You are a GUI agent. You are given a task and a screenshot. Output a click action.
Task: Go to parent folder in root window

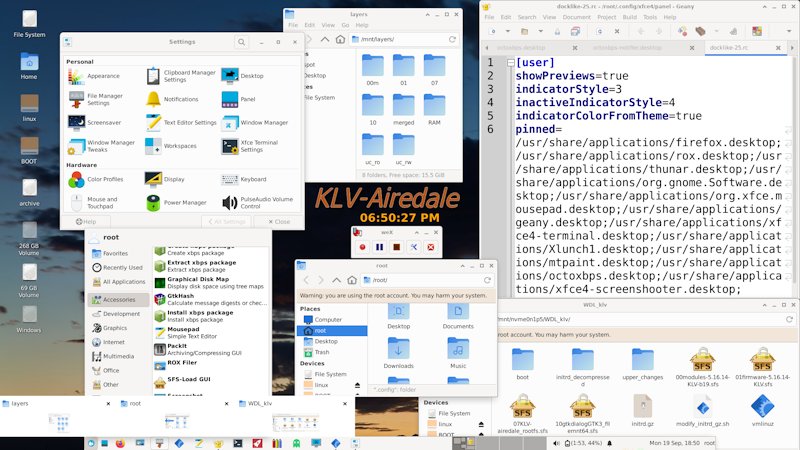[x=336, y=280]
